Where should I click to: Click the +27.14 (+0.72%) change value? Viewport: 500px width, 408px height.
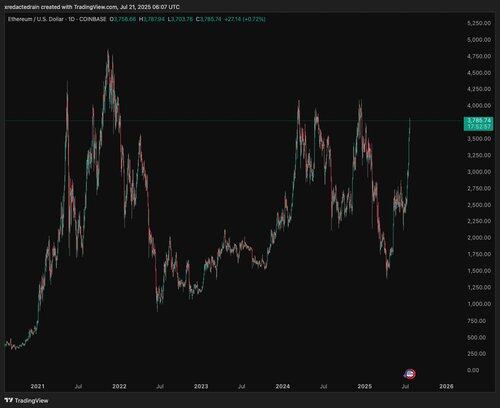point(245,19)
